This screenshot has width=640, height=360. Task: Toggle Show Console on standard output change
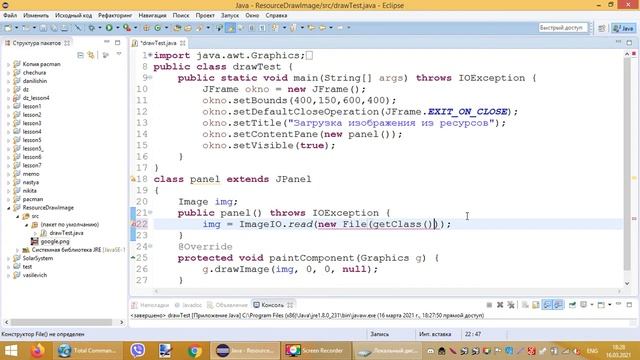click(547, 305)
